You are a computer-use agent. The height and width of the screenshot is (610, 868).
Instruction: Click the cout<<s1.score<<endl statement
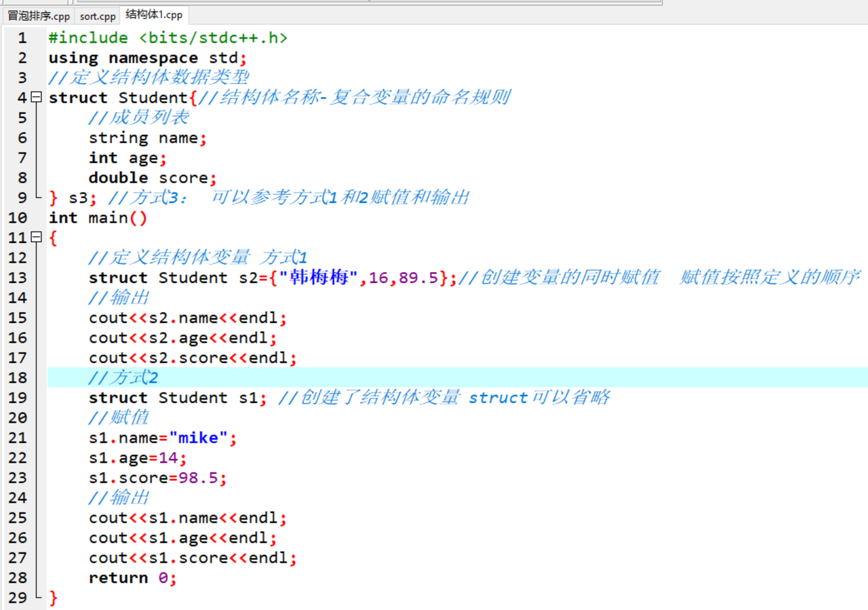pyautogui.click(x=193, y=558)
